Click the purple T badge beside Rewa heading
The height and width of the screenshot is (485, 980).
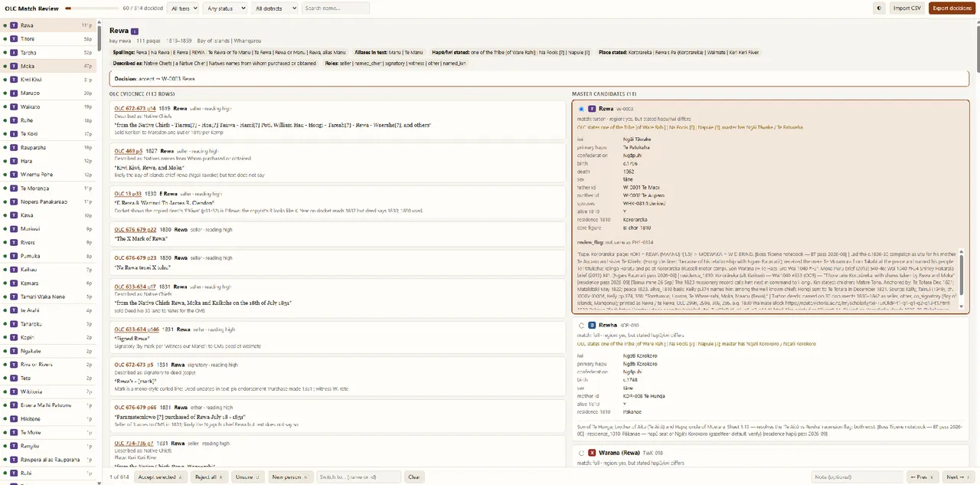coord(135,31)
